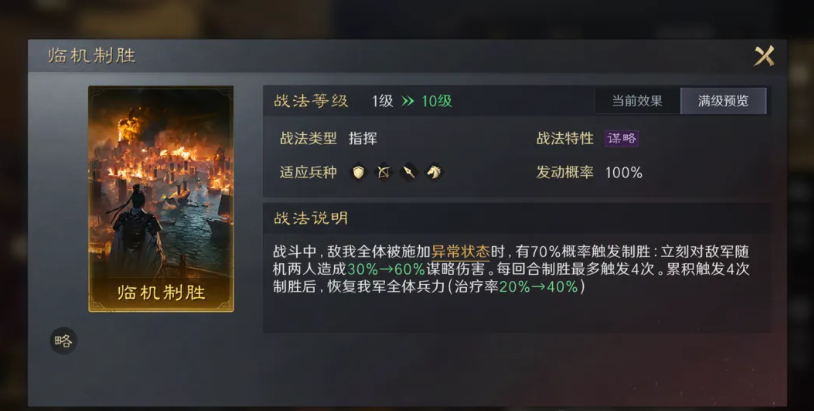Viewport: 814px width, 411px height.
Task: Click the 指挥 tactic type value
Action: 363,139
